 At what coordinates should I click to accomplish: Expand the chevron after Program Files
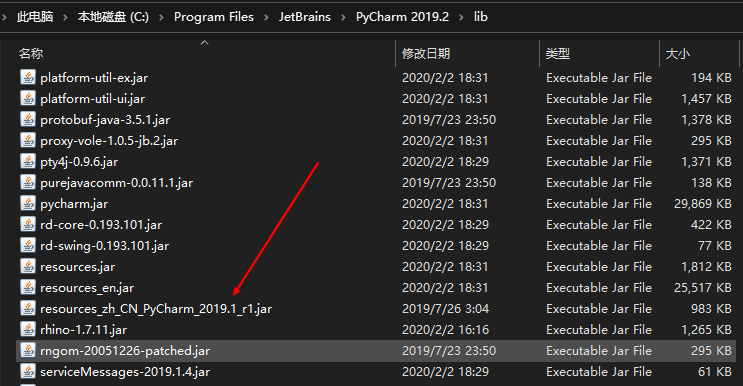click(266, 18)
